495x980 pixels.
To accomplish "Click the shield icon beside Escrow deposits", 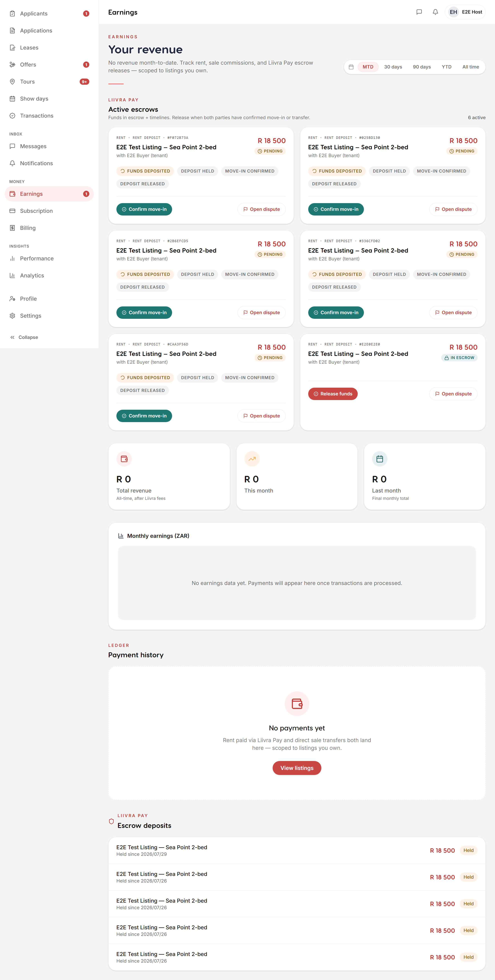I will coord(111,821).
